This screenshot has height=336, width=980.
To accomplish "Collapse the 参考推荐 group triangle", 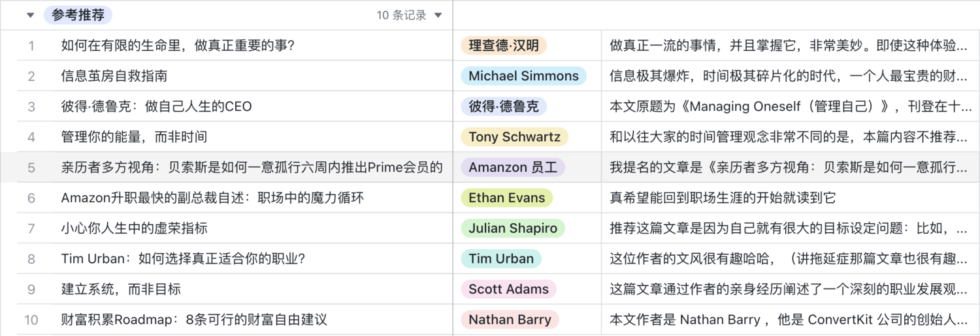I will pyautogui.click(x=30, y=16).
